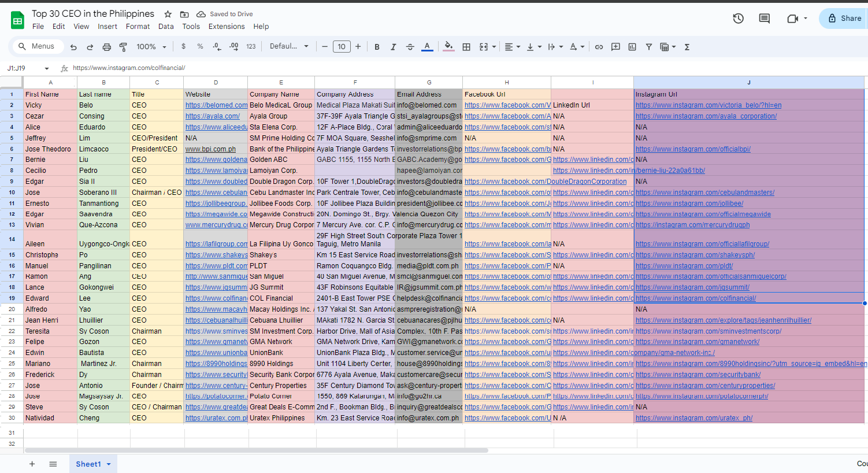Image resolution: width=868 pixels, height=473 pixels.
Task: Click the Join a call camera icon
Action: coord(793,19)
